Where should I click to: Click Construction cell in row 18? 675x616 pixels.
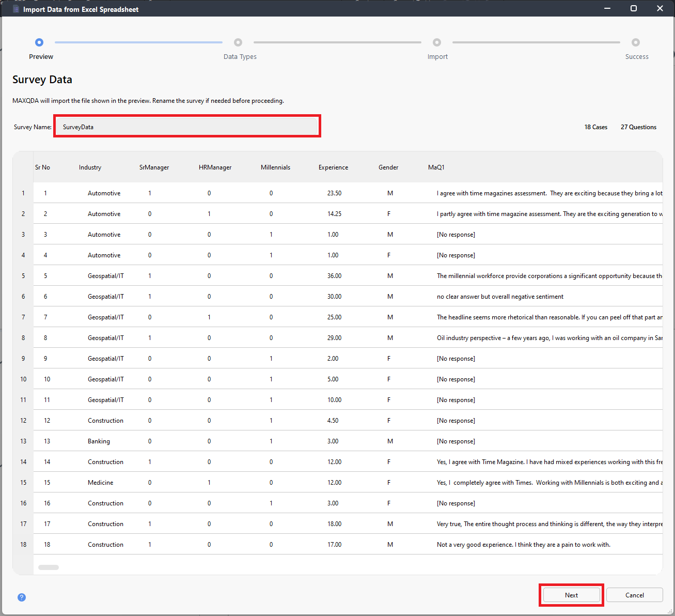point(105,545)
